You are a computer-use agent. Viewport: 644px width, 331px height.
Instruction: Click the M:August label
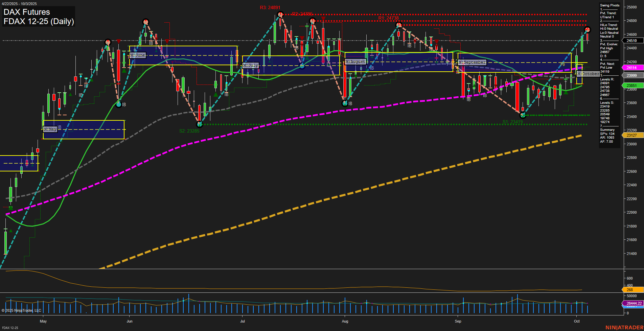click(x=355, y=61)
